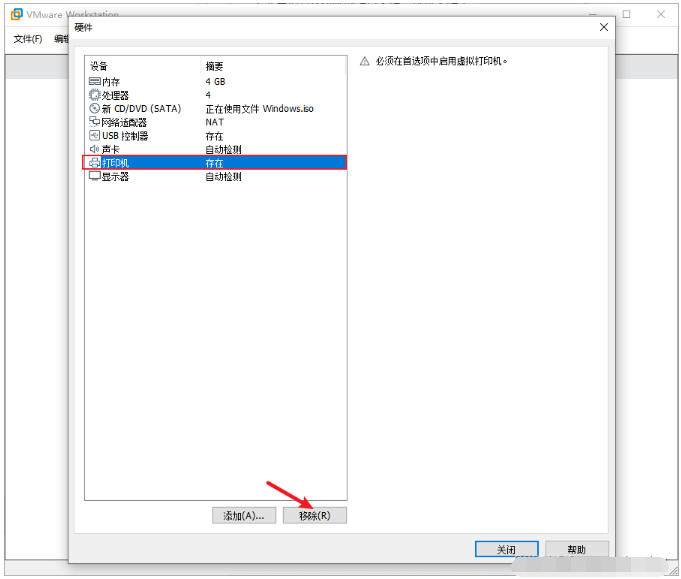Select the Windows.iso summary entry
Viewport: 681px width, 579px height.
(259, 109)
